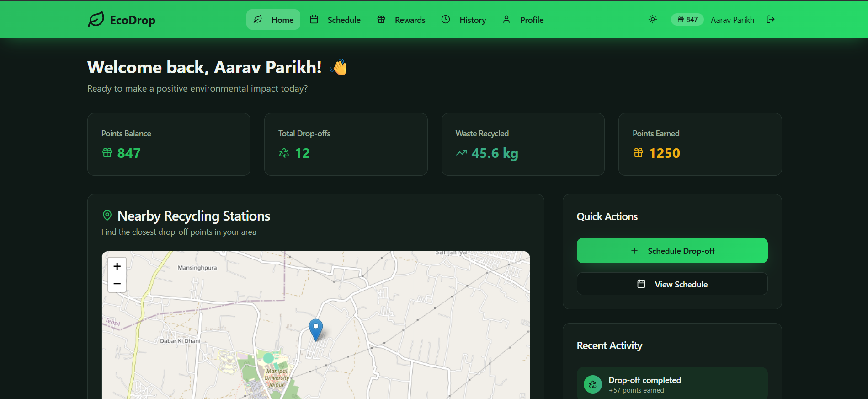Zoom out on the map
Screen dimensions: 868x399
coord(117,284)
